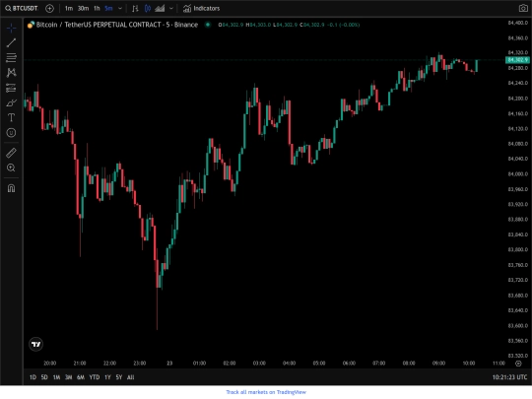532x399 pixels.
Task: Choose area chart style icon
Action: click(x=160, y=8)
